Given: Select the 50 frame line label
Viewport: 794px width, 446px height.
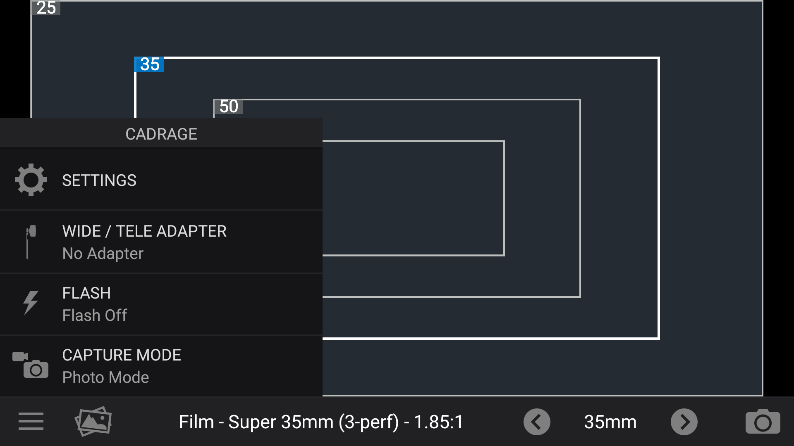Looking at the screenshot, I should (229, 106).
